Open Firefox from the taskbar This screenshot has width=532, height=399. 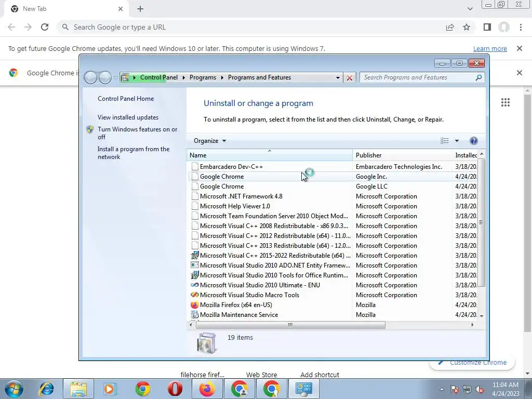(x=207, y=389)
